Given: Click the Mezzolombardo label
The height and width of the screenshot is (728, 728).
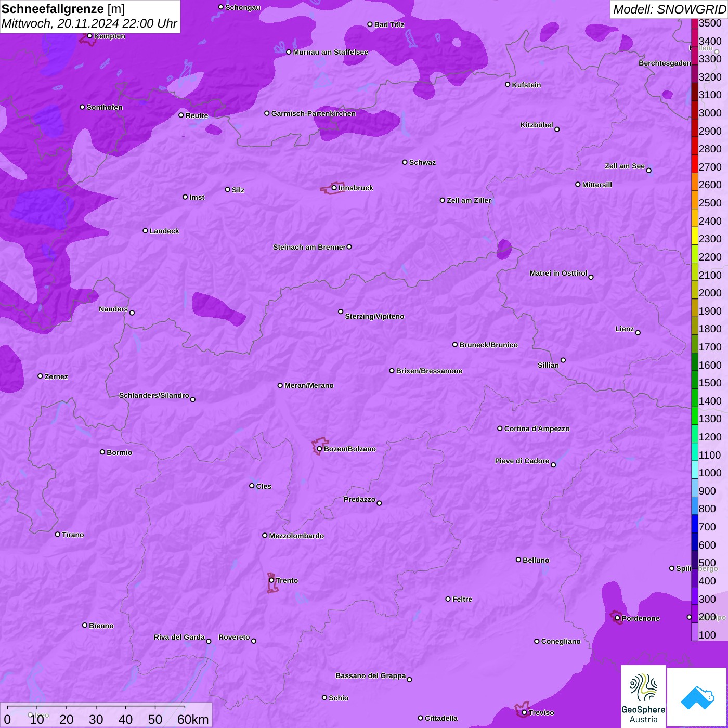Looking at the screenshot, I should (296, 536).
